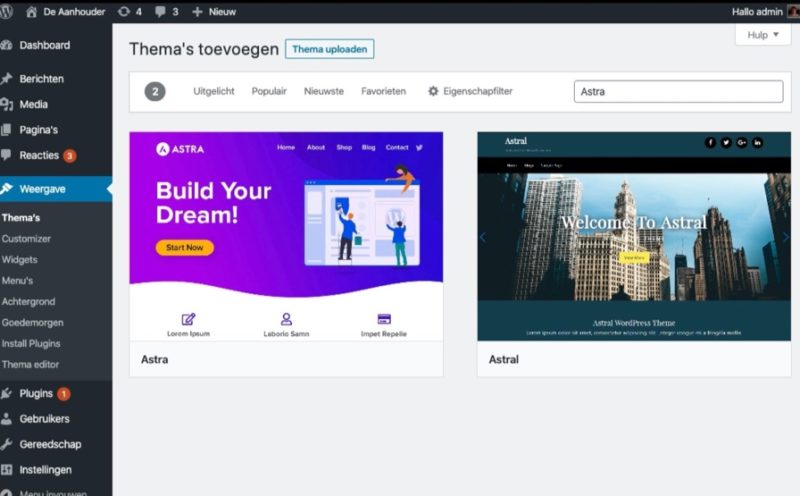Screen dimensions: 800x496
Task: Open Thema editor submenu link
Action: [x=31, y=364]
